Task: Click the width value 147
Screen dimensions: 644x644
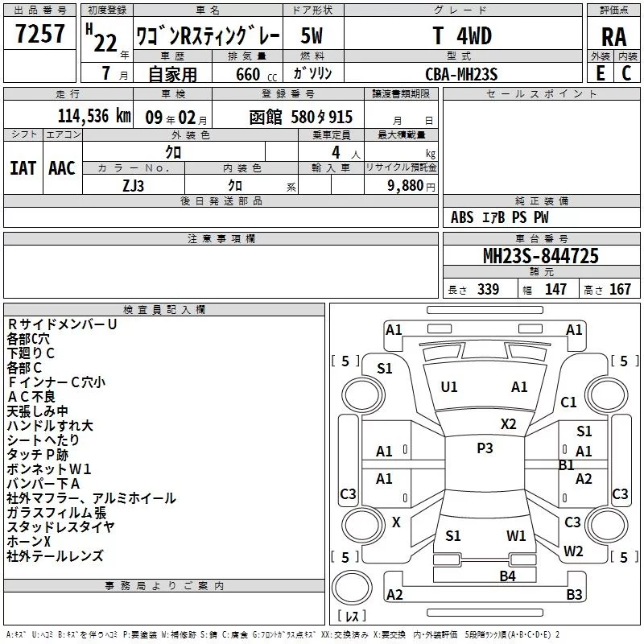Action: (x=555, y=289)
